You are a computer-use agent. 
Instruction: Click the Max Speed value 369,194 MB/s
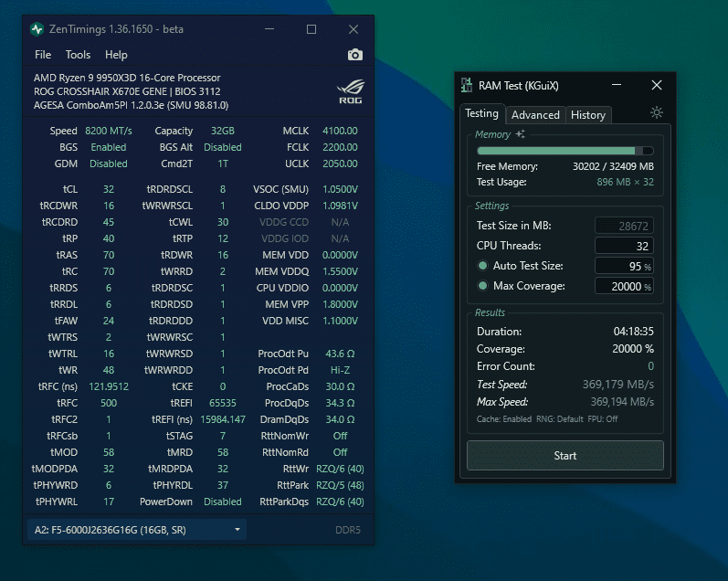tap(622, 402)
